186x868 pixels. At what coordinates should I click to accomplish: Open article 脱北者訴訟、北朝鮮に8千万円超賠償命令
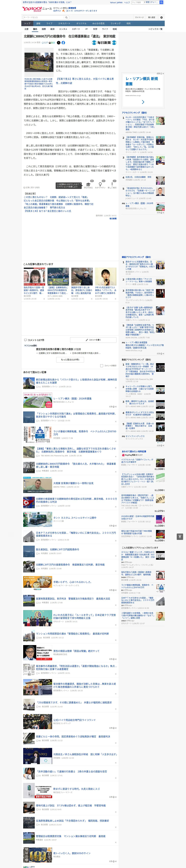pos(58,549)
